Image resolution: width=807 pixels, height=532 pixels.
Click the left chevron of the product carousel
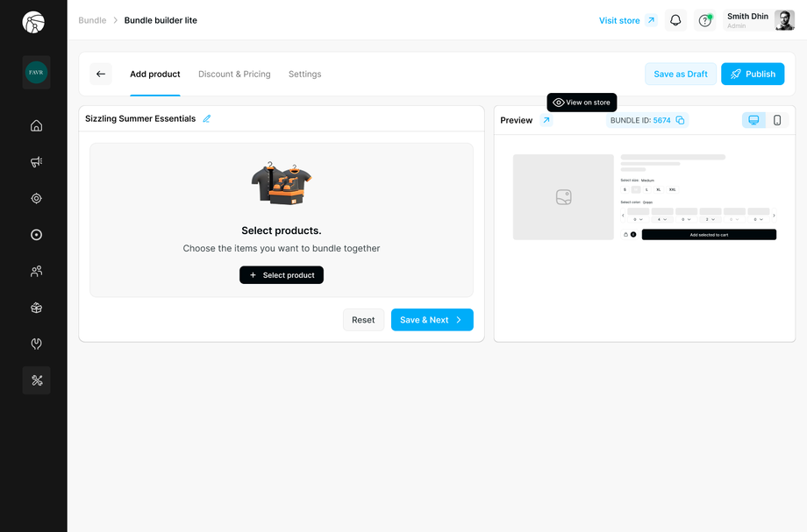(624, 214)
